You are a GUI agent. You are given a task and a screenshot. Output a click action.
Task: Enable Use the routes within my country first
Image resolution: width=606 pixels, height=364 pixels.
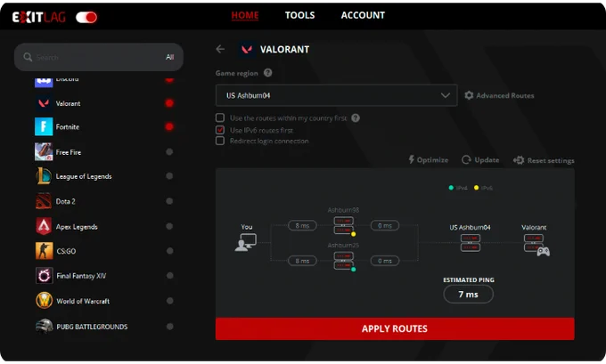click(220, 117)
